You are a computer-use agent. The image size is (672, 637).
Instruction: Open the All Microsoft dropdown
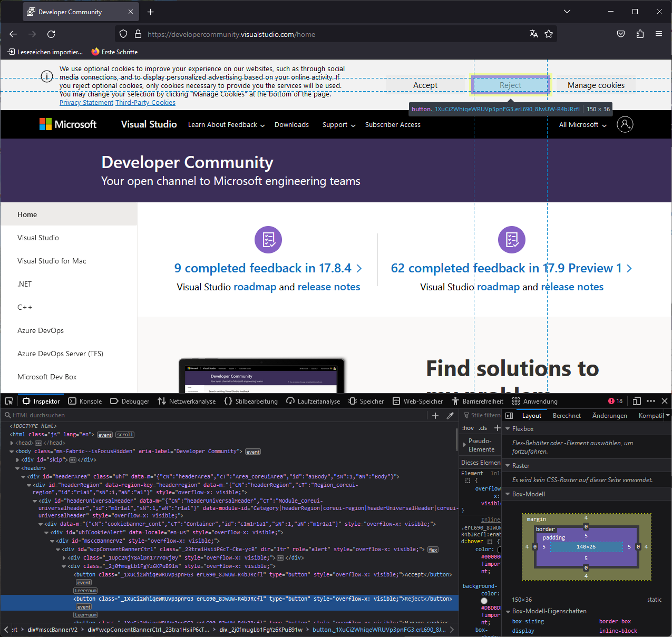point(582,124)
